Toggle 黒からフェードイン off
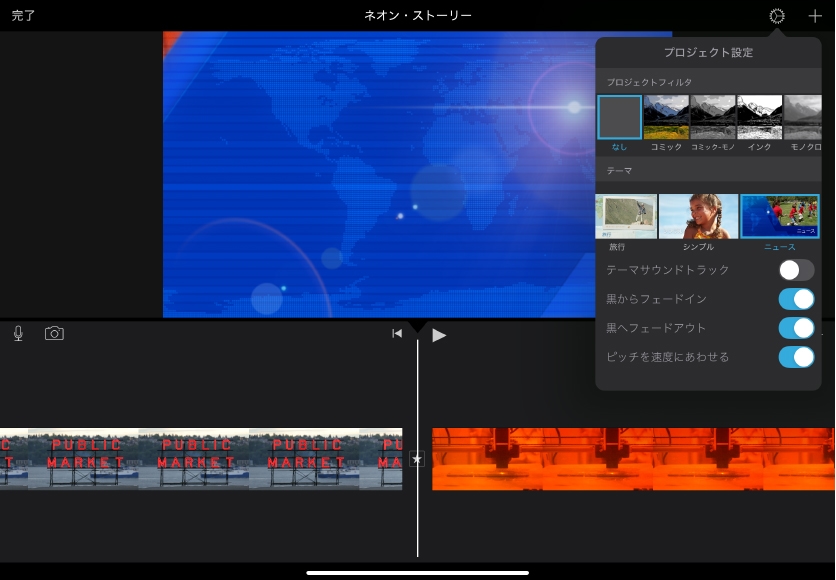The height and width of the screenshot is (580, 836). coord(796,299)
